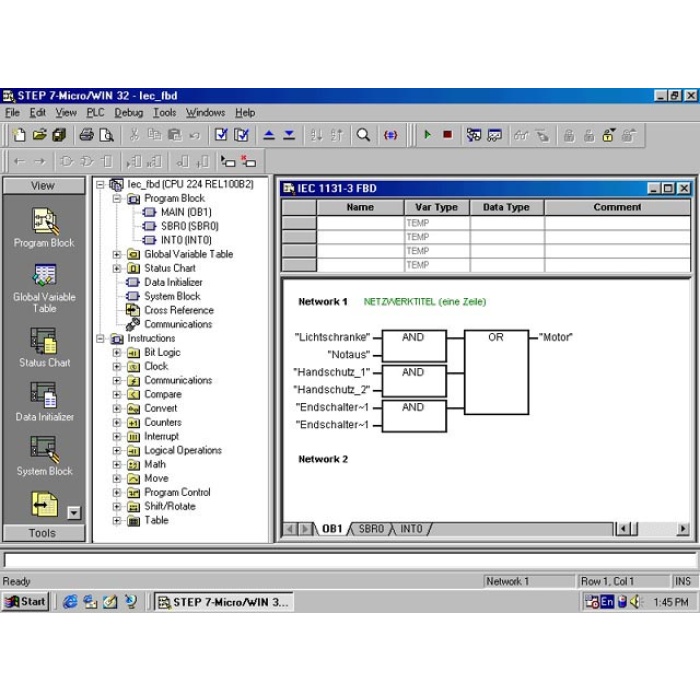Viewport: 700px width, 700px height.
Task: Click the Compile All toolbar icon
Action: (x=241, y=135)
